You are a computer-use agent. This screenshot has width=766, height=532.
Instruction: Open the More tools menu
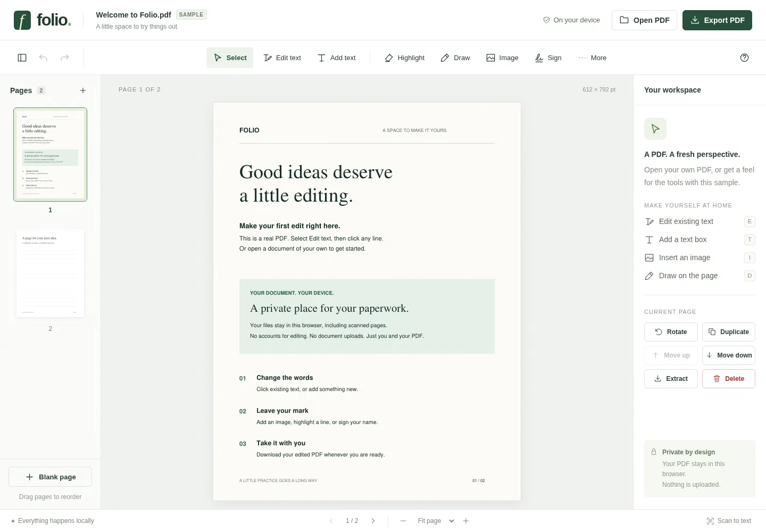click(592, 57)
